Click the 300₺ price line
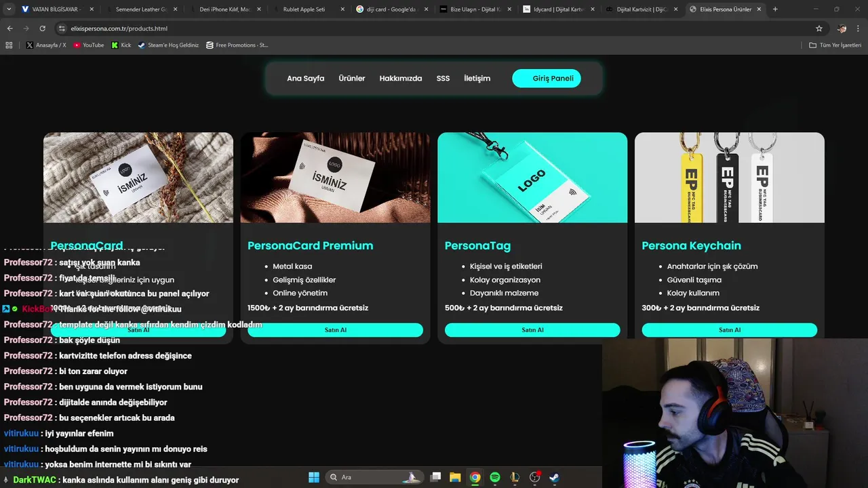This screenshot has width=868, height=488. click(x=701, y=308)
